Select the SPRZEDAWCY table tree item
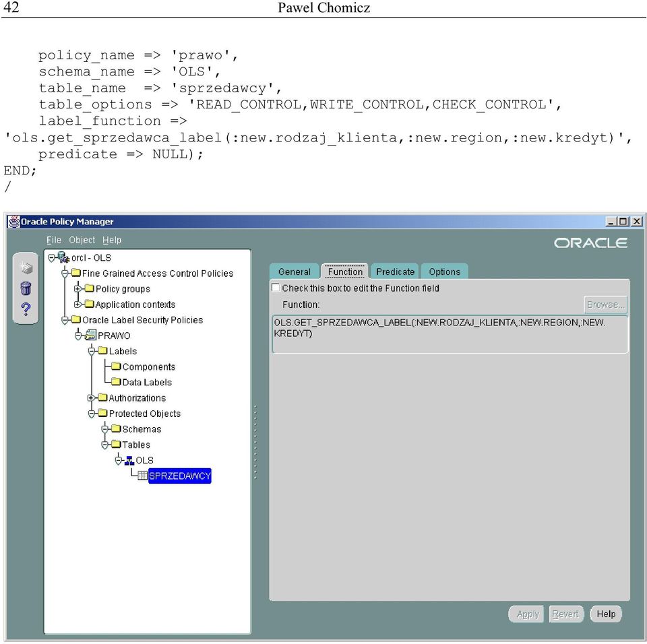The width and height of the screenshot is (647, 644). [179, 476]
